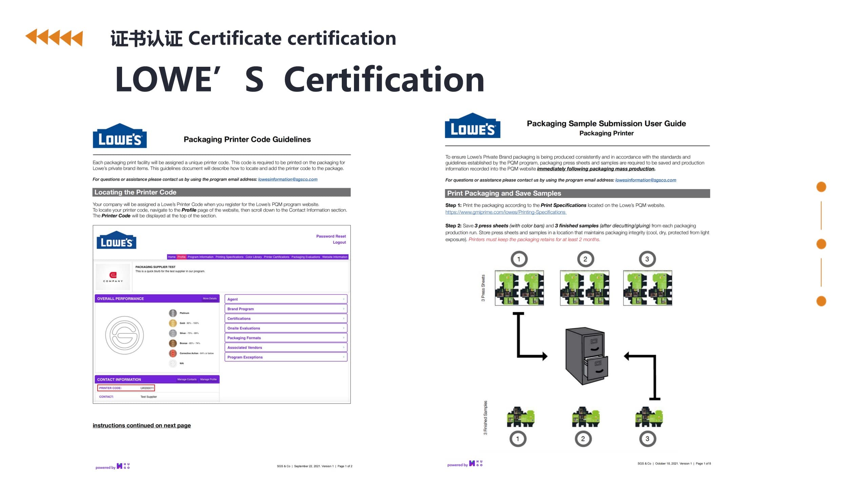Select the N/A medal icon
Viewport: 868px width, 488px height.
173,364
